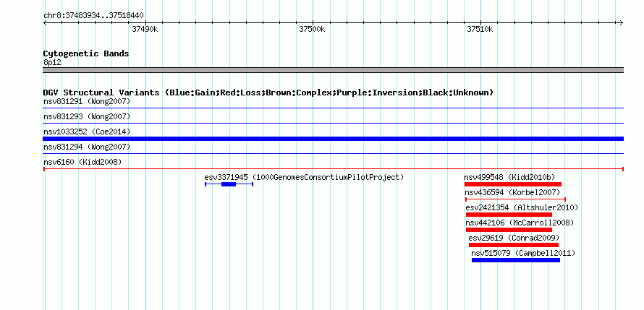Select the thin red nsv436594 variant line
Screen dimensions: 644x310
(515, 199)
